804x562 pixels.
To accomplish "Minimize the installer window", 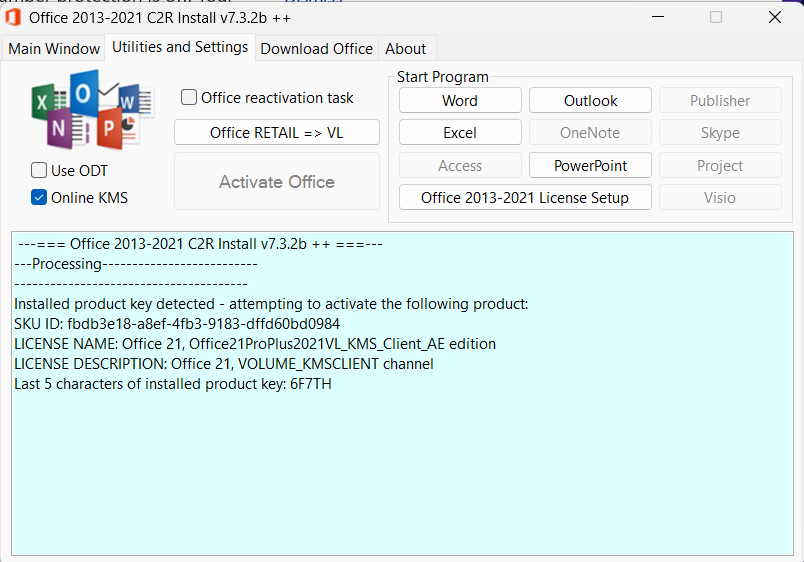I will tap(657, 17).
